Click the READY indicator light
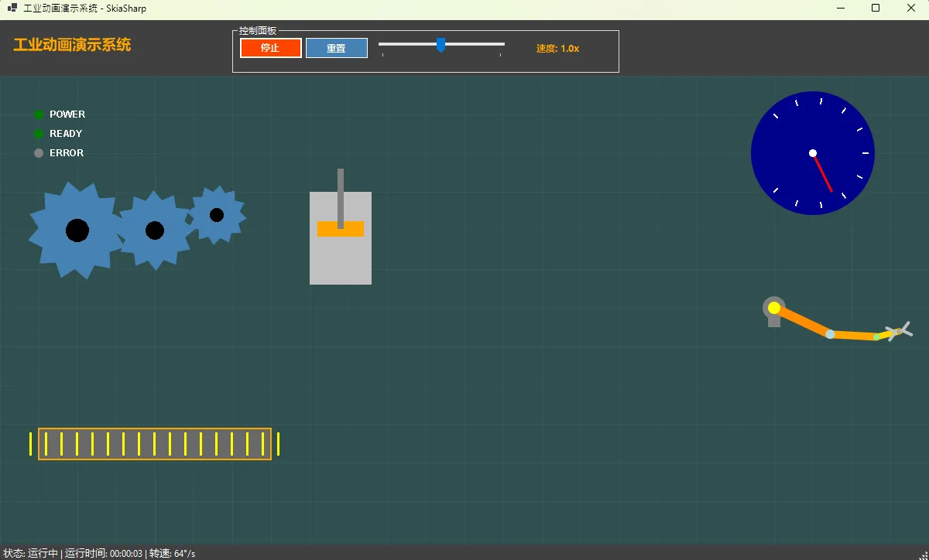Screen dimensions: 929x560 (39, 134)
